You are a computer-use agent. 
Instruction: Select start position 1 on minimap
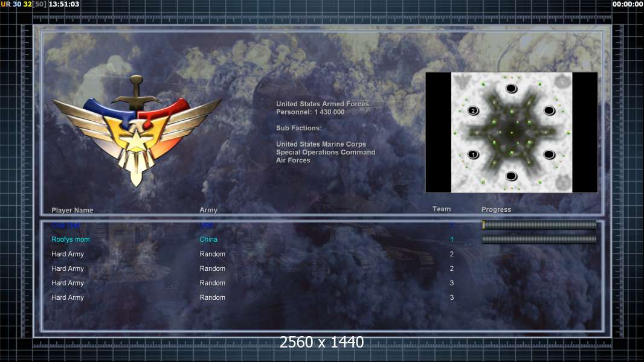tap(473, 154)
